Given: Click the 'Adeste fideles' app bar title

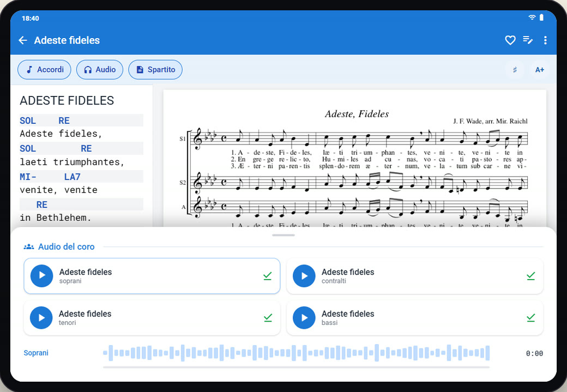Looking at the screenshot, I should point(67,40).
